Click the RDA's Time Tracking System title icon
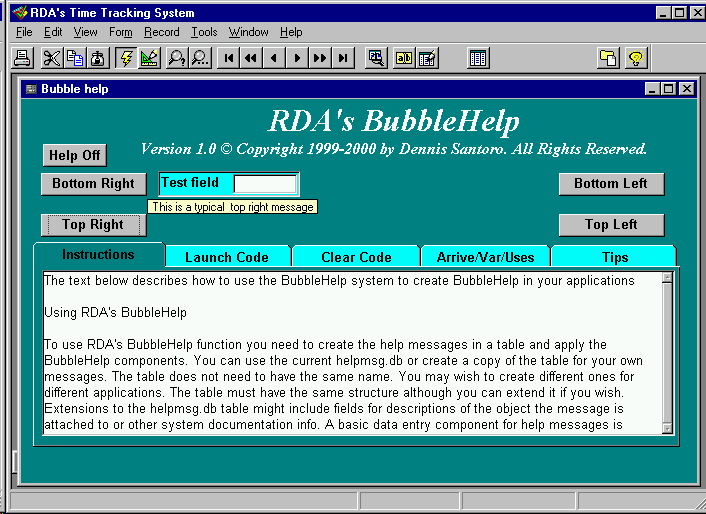706x514 pixels. (20, 13)
